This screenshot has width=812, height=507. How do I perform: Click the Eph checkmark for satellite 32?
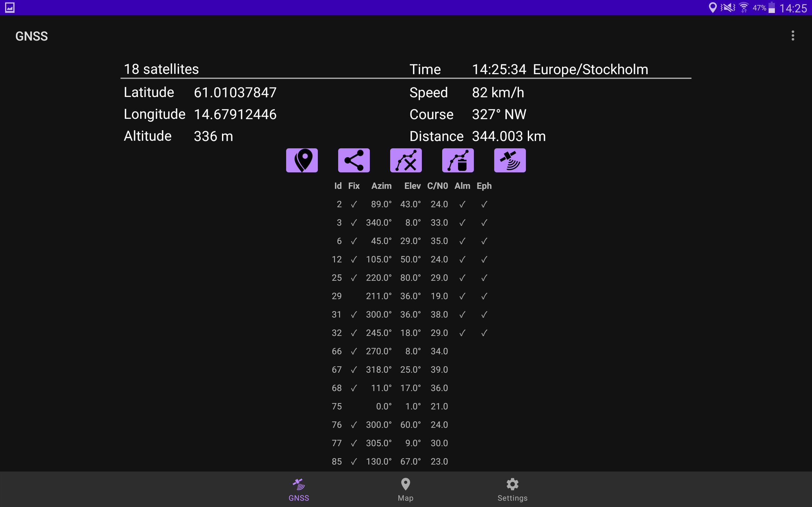484,333
